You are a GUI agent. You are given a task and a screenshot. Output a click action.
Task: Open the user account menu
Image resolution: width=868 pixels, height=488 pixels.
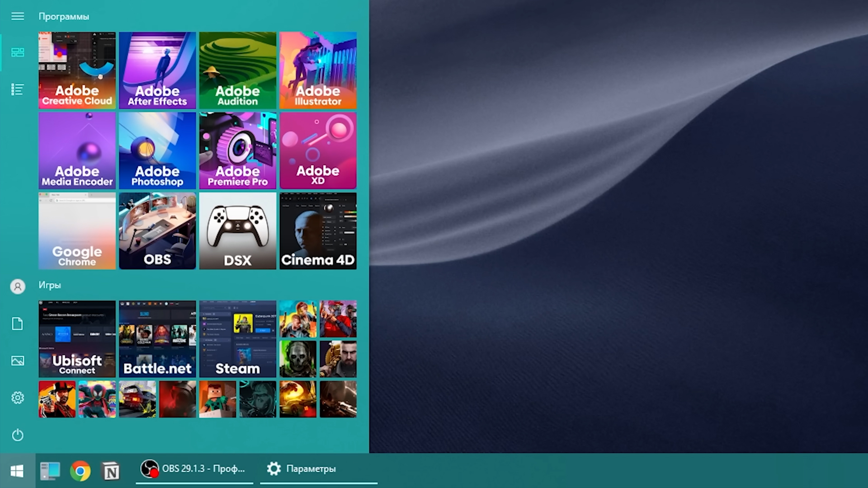coord(18,286)
